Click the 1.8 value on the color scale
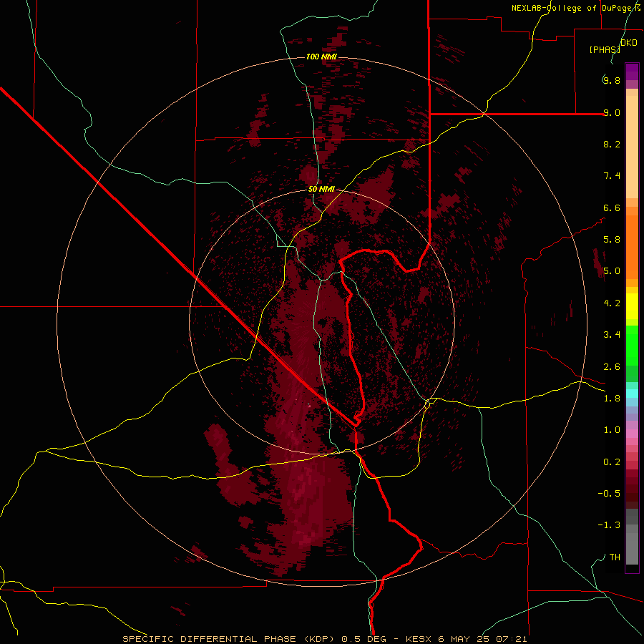The height and width of the screenshot is (644, 644). (x=612, y=399)
